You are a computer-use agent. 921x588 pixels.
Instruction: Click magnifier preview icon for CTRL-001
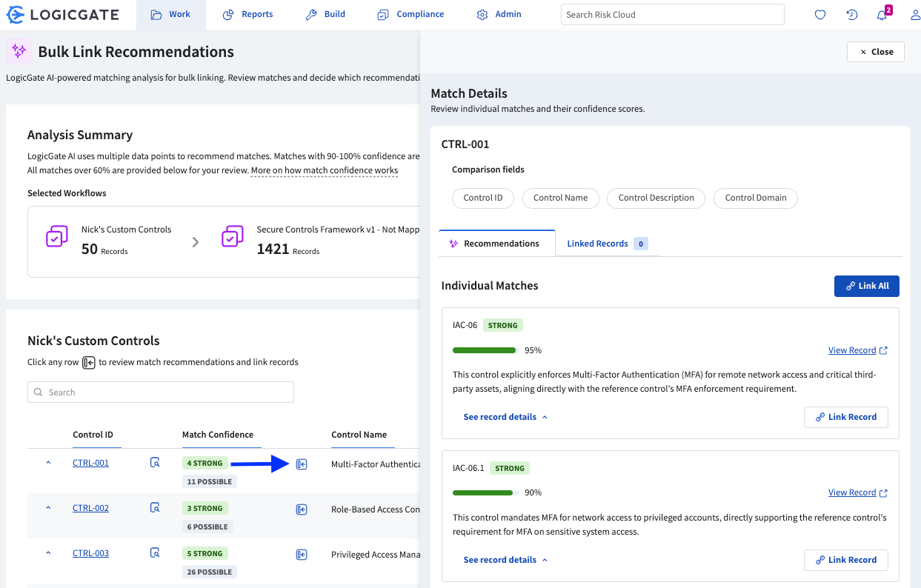pyautogui.click(x=155, y=463)
